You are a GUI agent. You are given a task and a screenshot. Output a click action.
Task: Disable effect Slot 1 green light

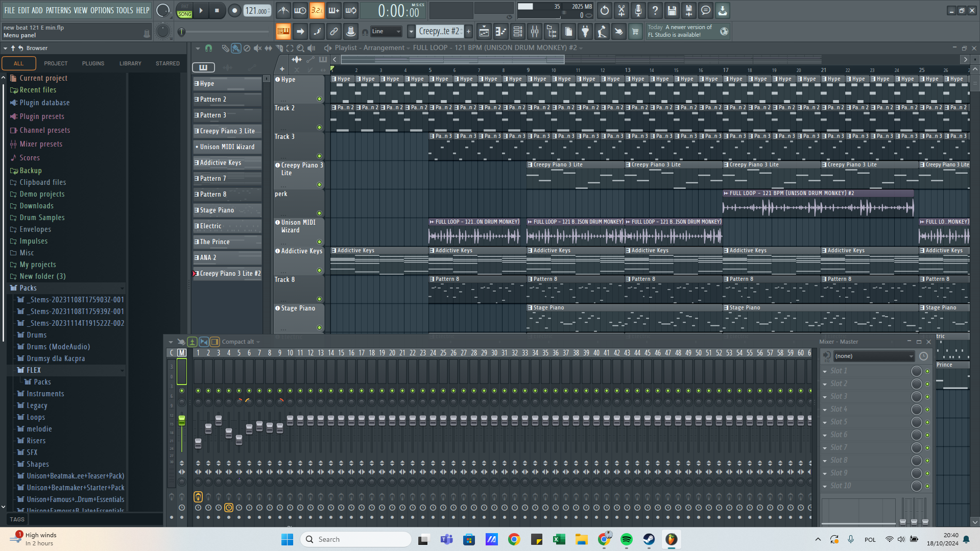pyautogui.click(x=927, y=371)
